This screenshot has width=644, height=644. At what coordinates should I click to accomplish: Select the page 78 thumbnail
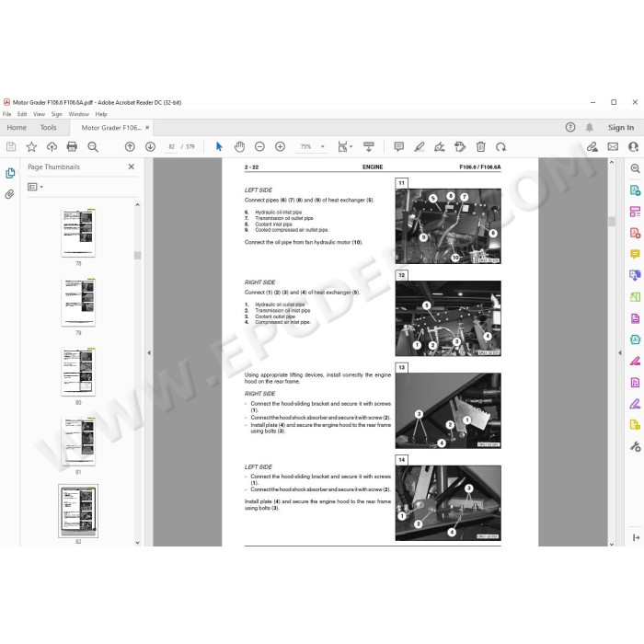78,233
